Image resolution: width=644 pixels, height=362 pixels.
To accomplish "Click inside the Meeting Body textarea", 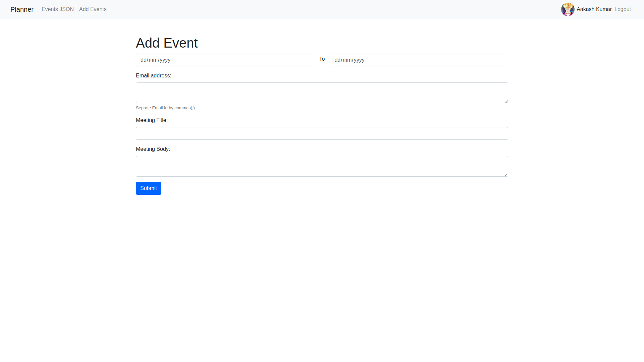I will pyautogui.click(x=321, y=166).
